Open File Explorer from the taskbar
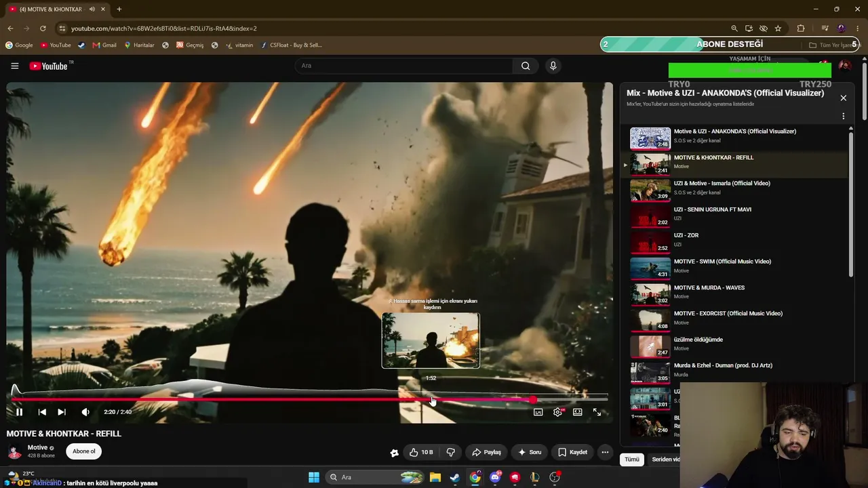 pos(435,477)
